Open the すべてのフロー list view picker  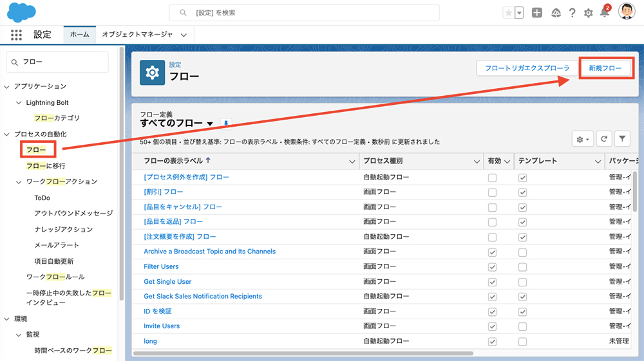pos(211,124)
